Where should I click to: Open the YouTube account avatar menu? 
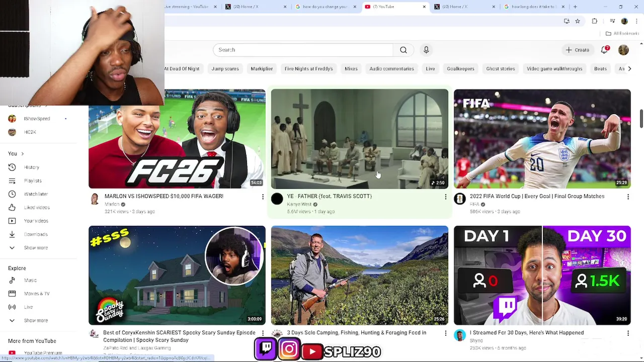click(623, 50)
